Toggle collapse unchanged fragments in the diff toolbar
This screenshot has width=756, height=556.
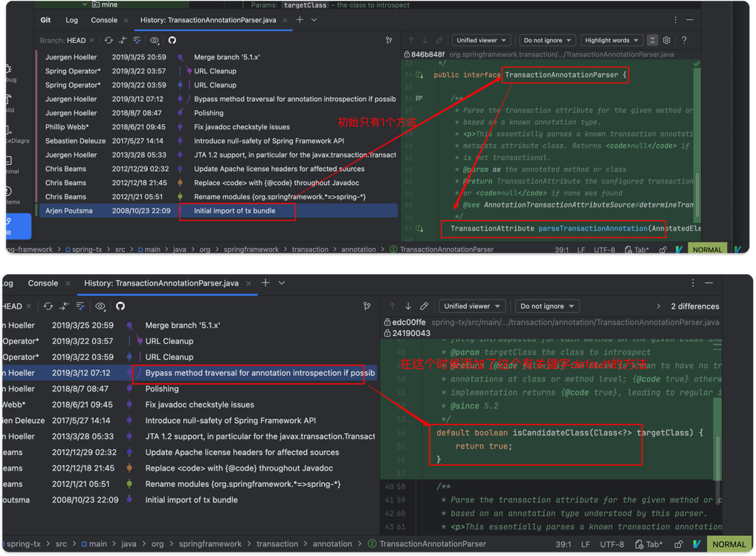(x=652, y=40)
